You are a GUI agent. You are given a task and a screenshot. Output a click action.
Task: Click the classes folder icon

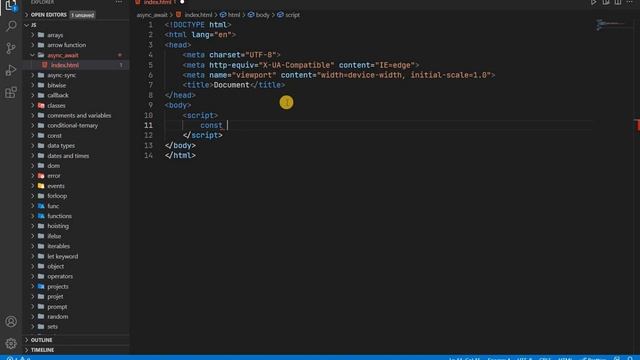41,105
